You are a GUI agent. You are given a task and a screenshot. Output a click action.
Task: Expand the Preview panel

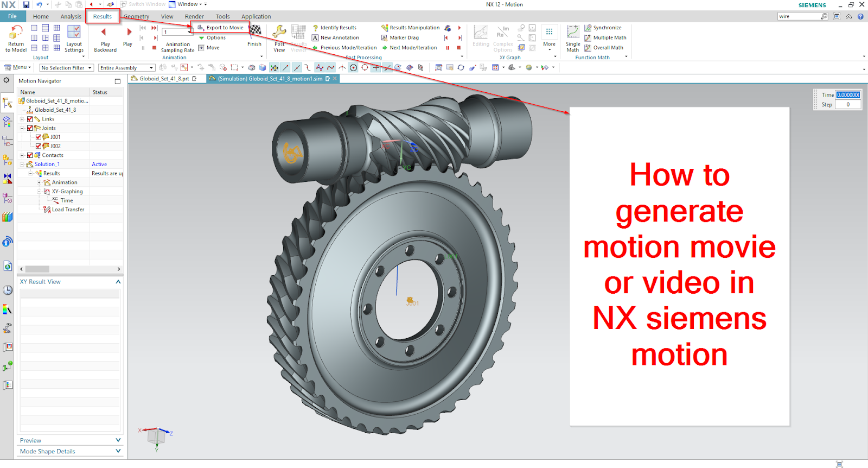[x=118, y=440]
